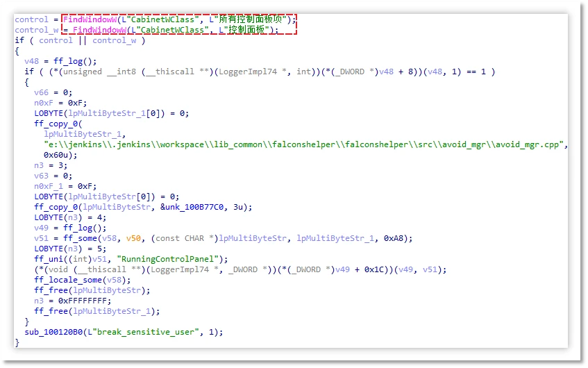The image size is (588, 368).
Task: Click 'LOBYTE(lpMultiByteStr_1[0]) = 0;' line
Action: point(111,113)
